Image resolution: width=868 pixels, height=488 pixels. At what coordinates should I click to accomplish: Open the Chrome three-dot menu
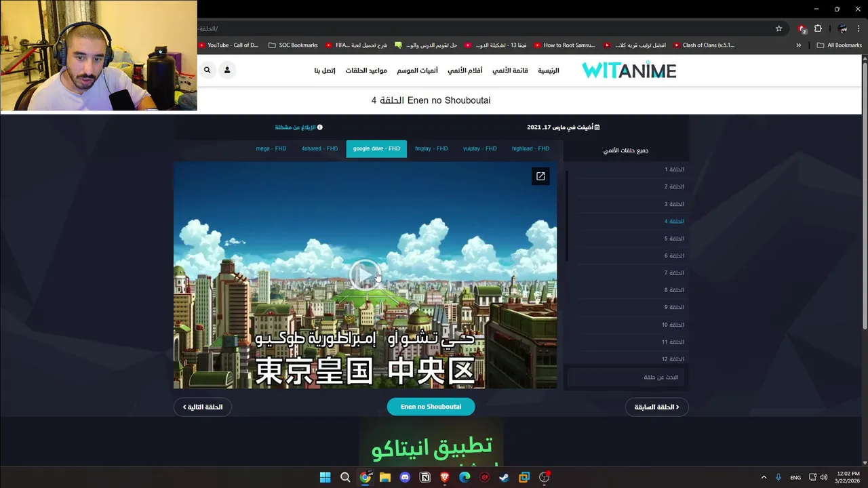(859, 28)
